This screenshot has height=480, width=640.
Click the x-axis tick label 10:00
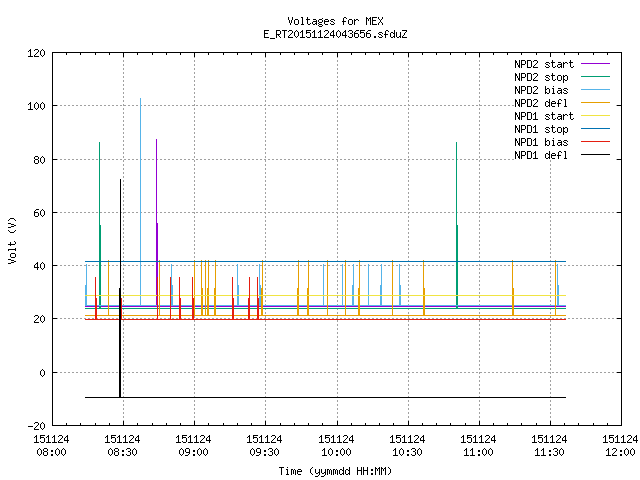point(336,453)
